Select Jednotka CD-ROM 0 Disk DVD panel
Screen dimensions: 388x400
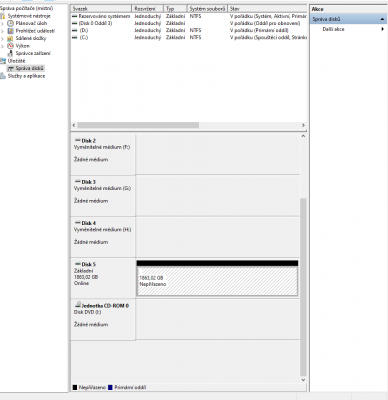(103, 319)
